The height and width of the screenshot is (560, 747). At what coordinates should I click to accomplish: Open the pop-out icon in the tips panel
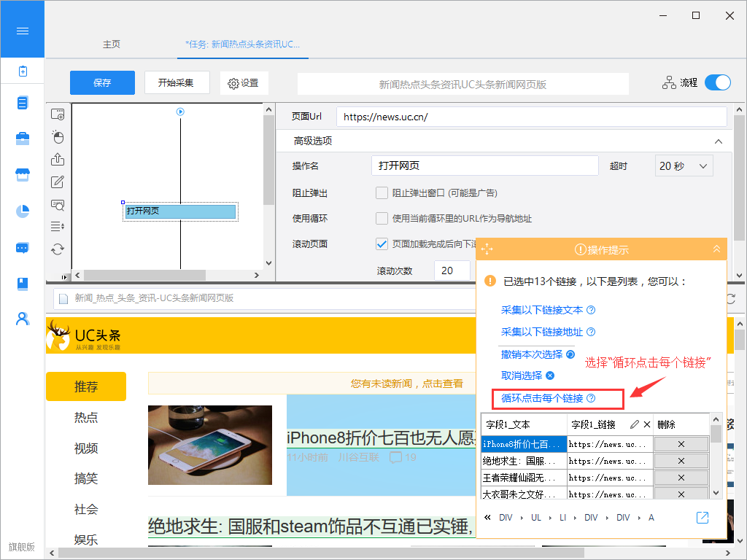(703, 517)
